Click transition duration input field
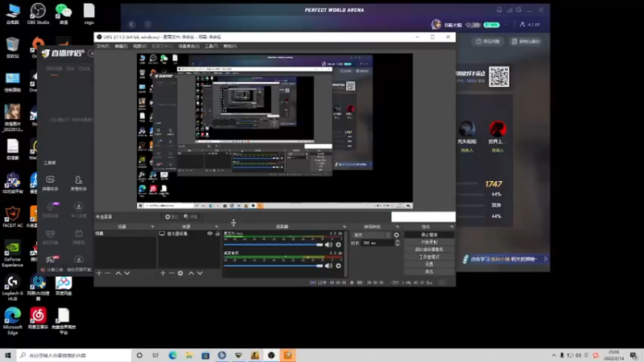This screenshot has width=644, height=362. click(x=378, y=243)
